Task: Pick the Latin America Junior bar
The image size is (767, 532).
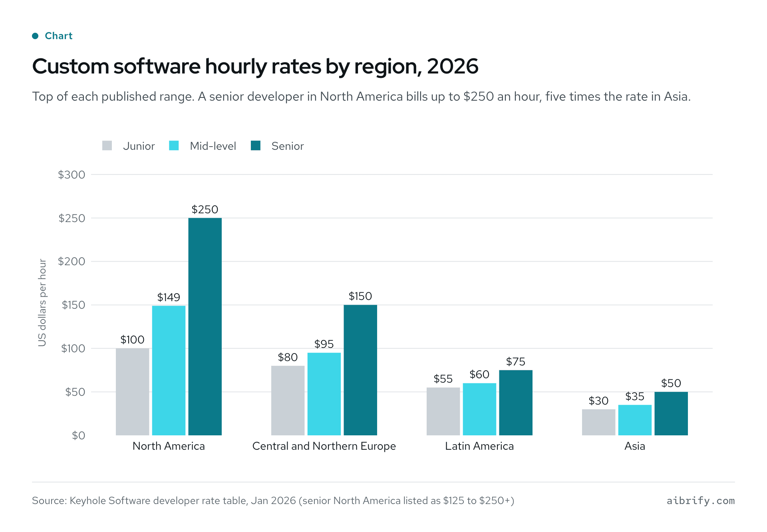Action: [443, 411]
